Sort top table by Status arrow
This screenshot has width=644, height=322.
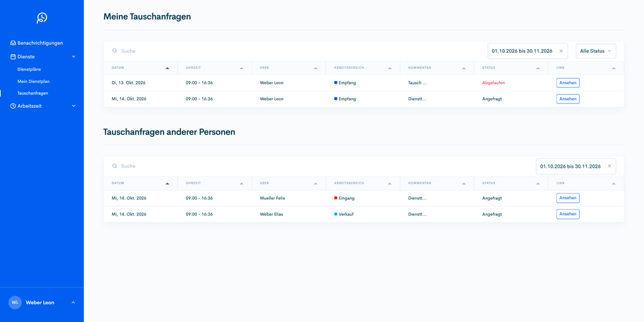coord(537,68)
